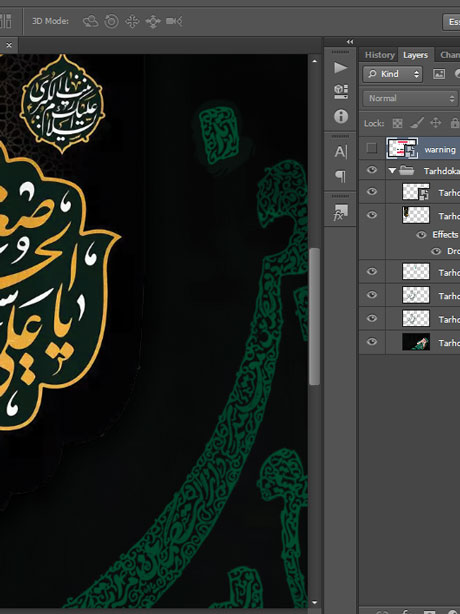Lock layer position move icon

tap(436, 123)
